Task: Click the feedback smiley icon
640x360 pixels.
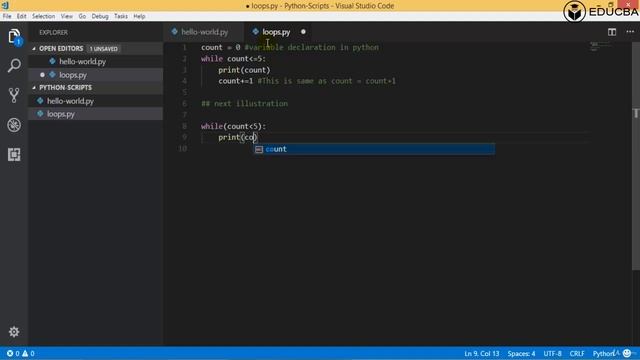Action: [627, 353]
